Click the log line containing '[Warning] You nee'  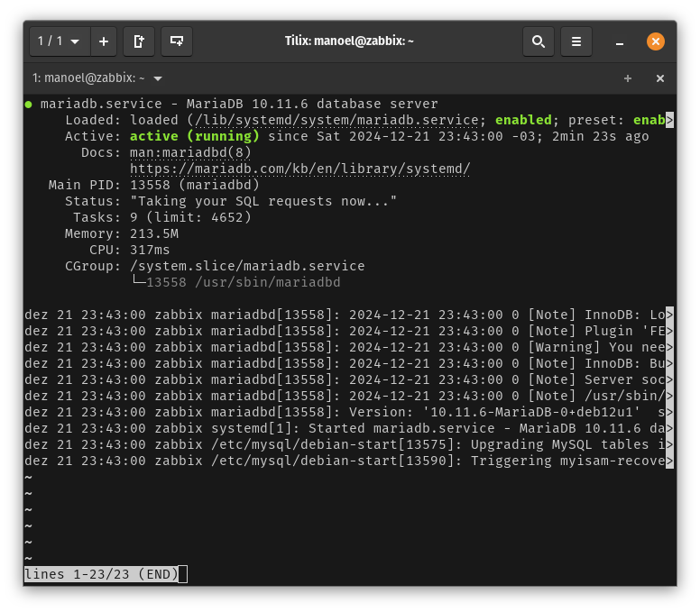[x=349, y=347]
